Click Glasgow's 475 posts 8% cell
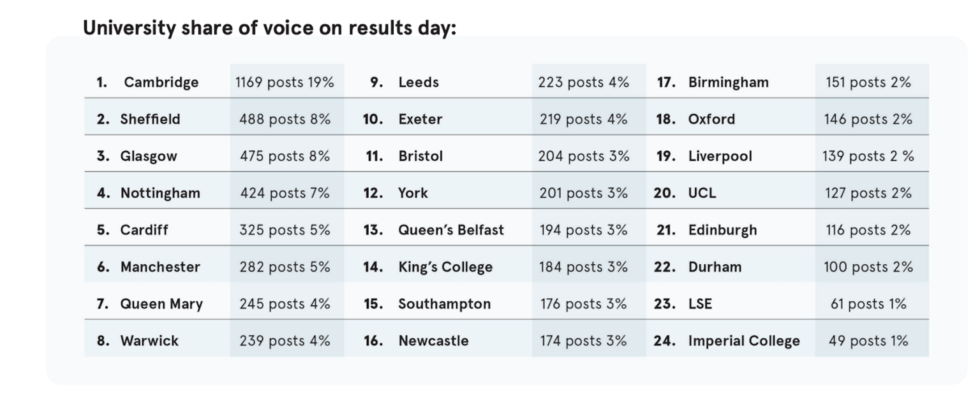 coord(285,156)
